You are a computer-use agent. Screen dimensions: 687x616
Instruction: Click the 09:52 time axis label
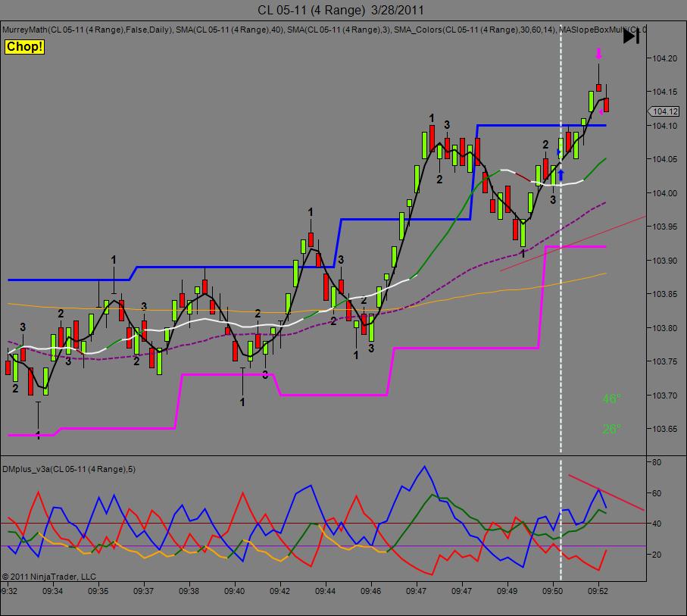[x=598, y=591]
